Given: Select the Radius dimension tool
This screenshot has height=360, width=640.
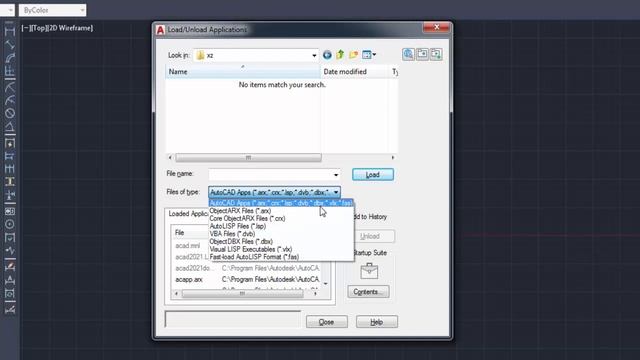Looking at the screenshot, I should (10, 86).
